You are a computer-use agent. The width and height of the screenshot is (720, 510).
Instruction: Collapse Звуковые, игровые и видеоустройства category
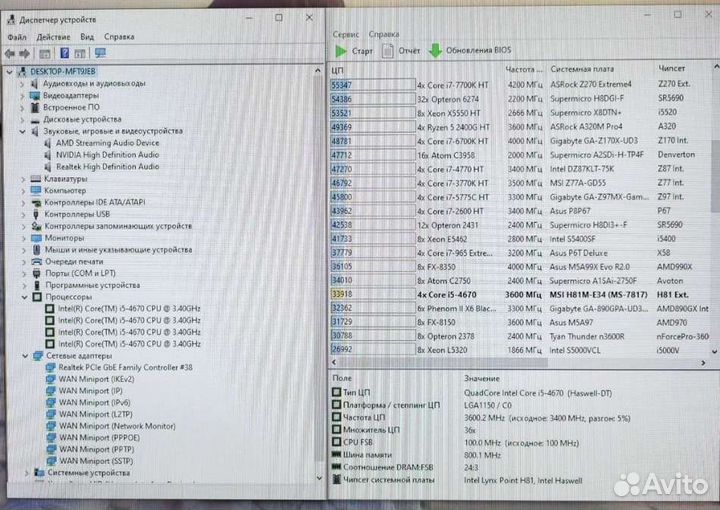[x=22, y=131]
